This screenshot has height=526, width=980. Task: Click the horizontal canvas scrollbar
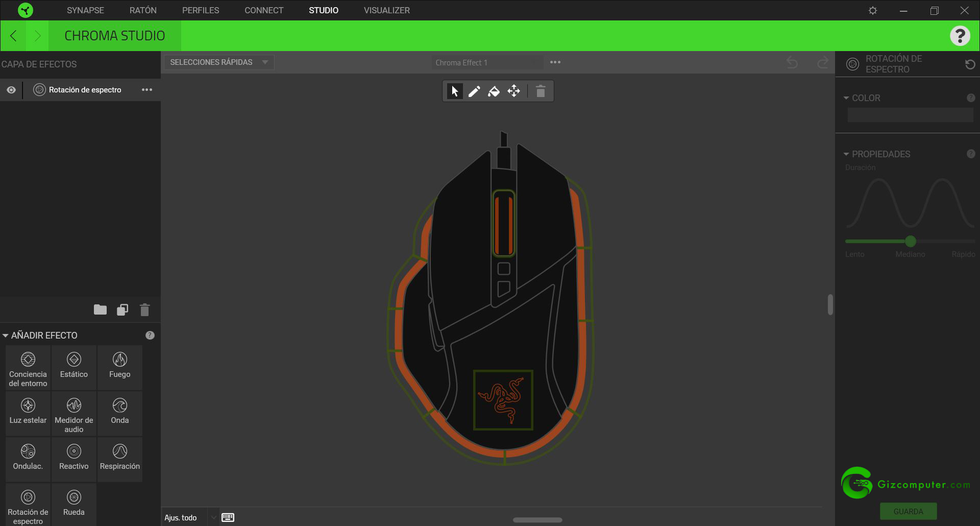[x=537, y=520]
